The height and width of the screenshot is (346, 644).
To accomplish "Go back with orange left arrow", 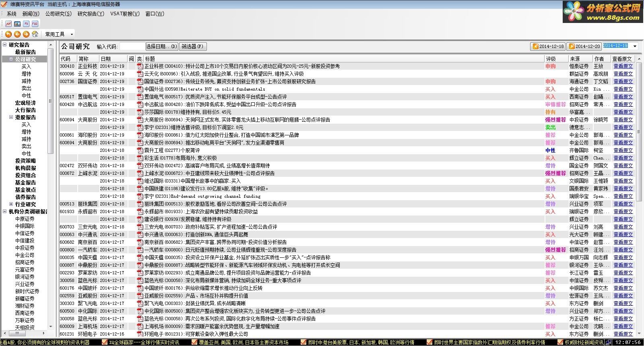I will tap(17, 34).
